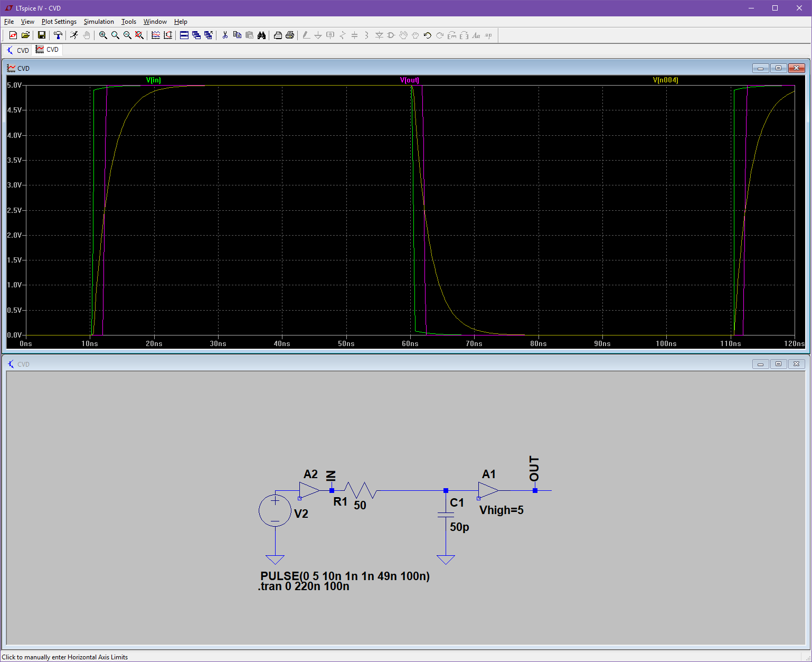Click the horizontal time axis at 60ns
812x662 pixels.
410,343
